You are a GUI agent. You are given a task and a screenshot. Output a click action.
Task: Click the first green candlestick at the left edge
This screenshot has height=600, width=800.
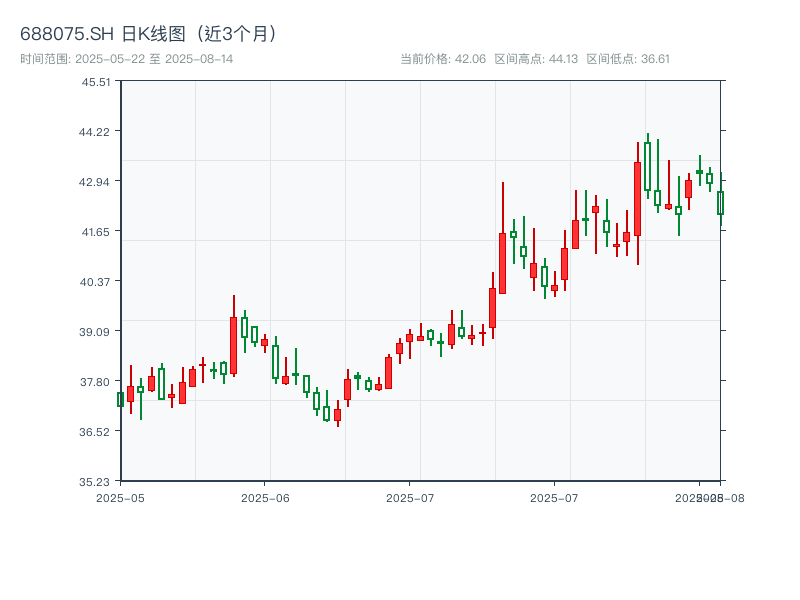coord(120,399)
